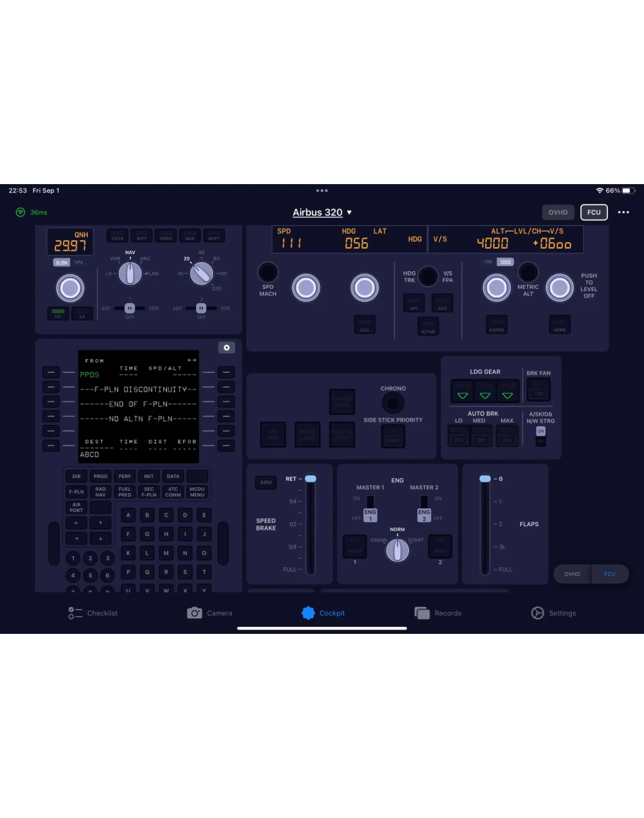644x818 pixels.
Task: Engage the AP2 autopilot button
Action: point(442,303)
